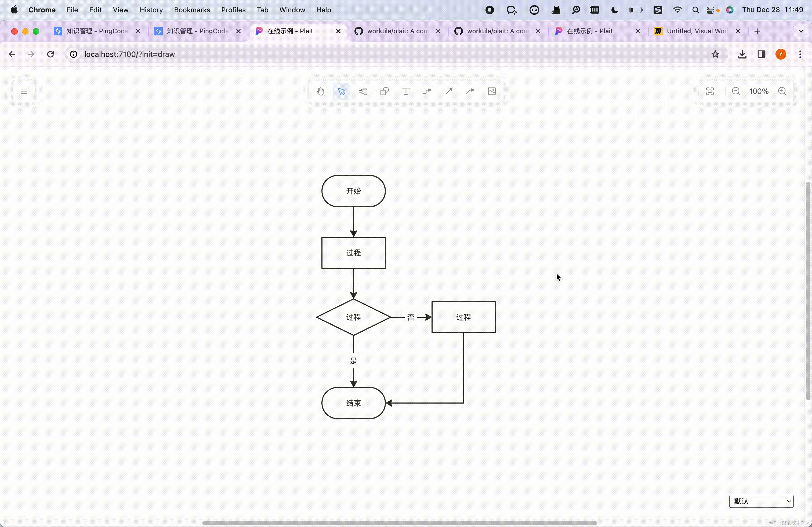Zoom out using the minus magnifier
The height and width of the screenshot is (527, 812).
736,91
